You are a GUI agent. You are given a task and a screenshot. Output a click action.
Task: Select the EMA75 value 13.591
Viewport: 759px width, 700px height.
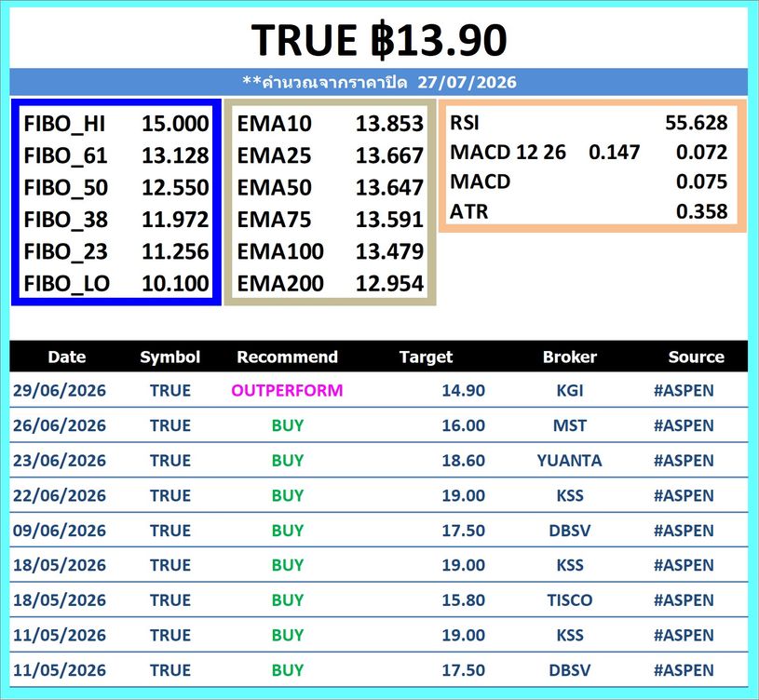point(389,219)
